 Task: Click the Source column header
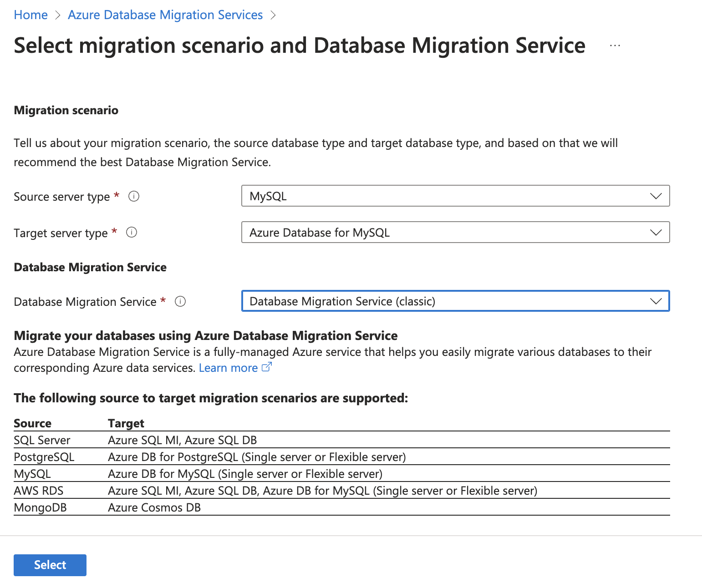coord(32,423)
